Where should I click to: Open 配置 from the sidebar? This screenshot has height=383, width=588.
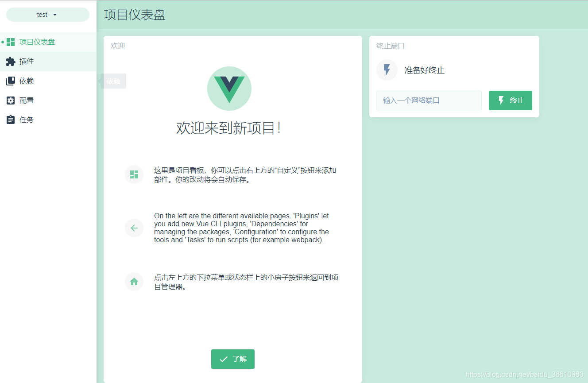click(x=48, y=101)
